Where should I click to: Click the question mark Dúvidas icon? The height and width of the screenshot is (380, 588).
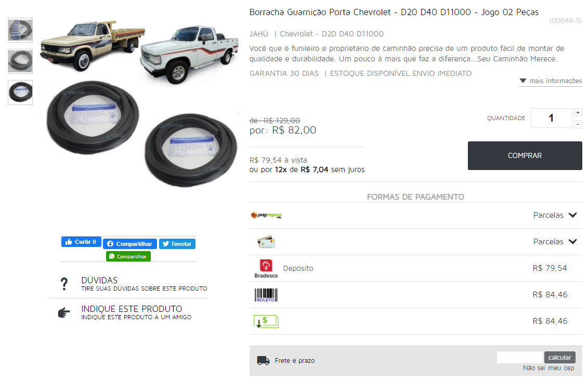point(64,284)
